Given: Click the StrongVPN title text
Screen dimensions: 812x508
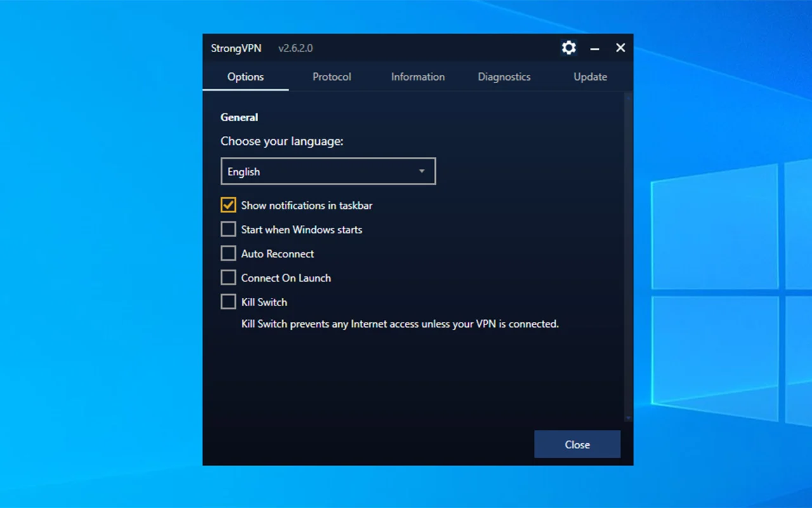Looking at the screenshot, I should tap(236, 48).
